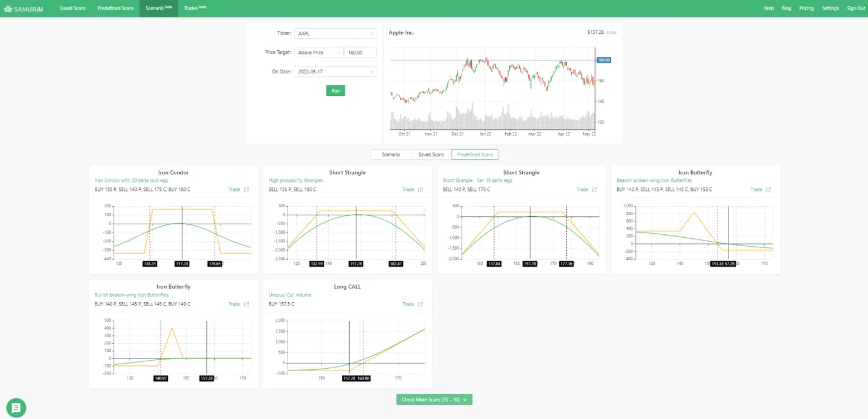Open Bearish Iron Butterfly trade link icon
The image size is (868, 419).
coord(769,190)
